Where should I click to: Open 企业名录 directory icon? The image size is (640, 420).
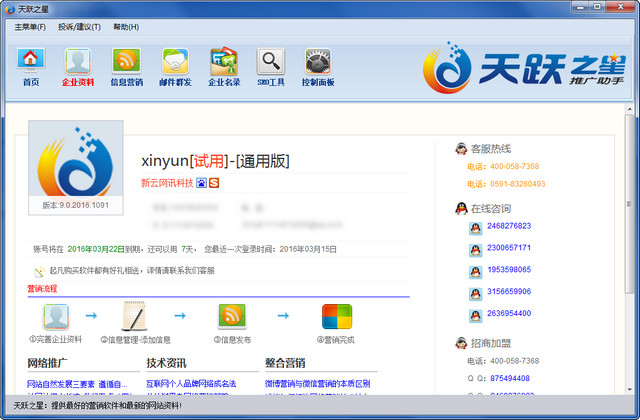(x=224, y=61)
